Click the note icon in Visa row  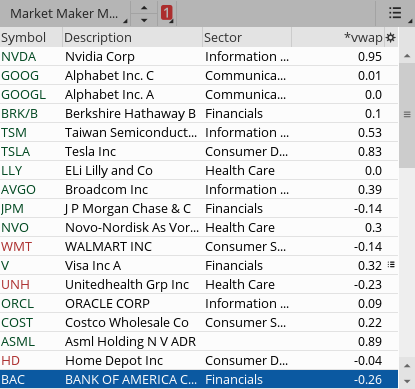(x=391, y=265)
